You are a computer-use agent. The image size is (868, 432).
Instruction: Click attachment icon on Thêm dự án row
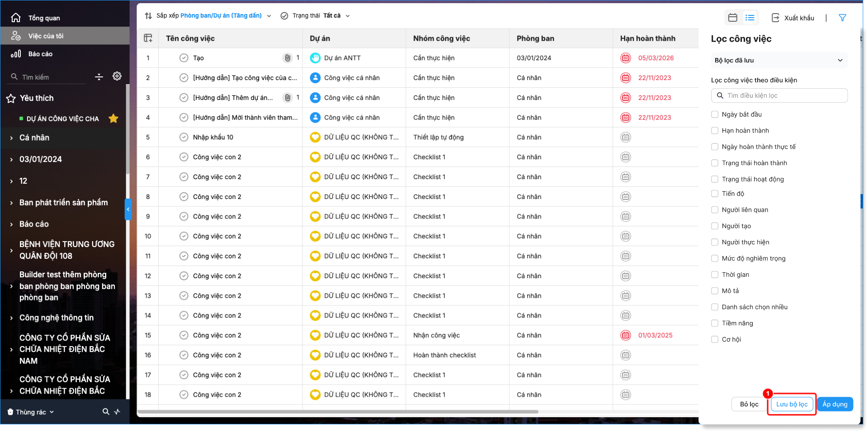(x=288, y=98)
